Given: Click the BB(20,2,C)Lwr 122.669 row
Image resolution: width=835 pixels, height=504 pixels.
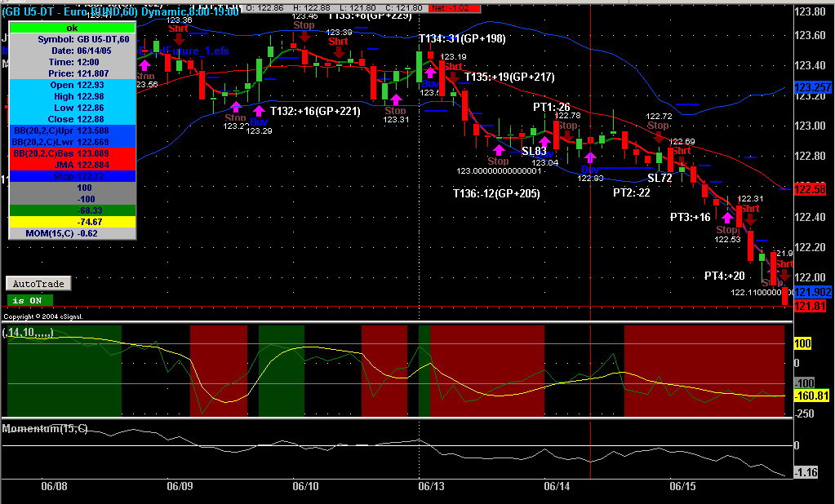Looking at the screenshot, I should (73, 142).
